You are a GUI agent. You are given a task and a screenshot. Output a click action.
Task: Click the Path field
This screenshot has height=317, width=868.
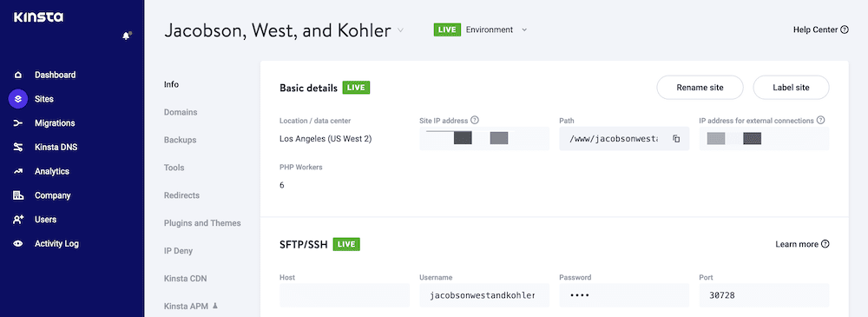[x=624, y=139]
